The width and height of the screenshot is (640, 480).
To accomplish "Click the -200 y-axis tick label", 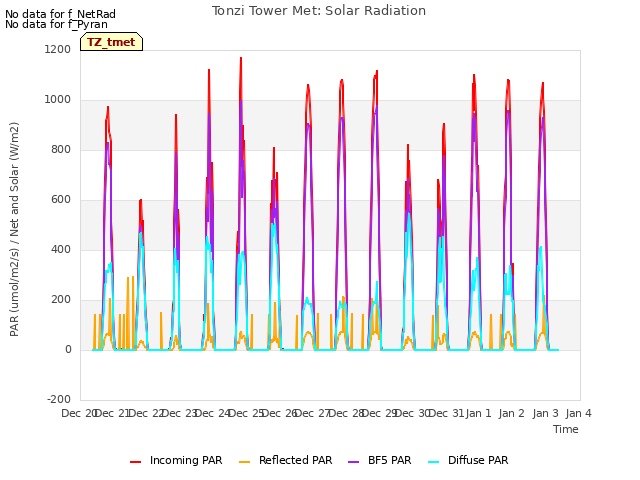I will pyautogui.click(x=59, y=399).
